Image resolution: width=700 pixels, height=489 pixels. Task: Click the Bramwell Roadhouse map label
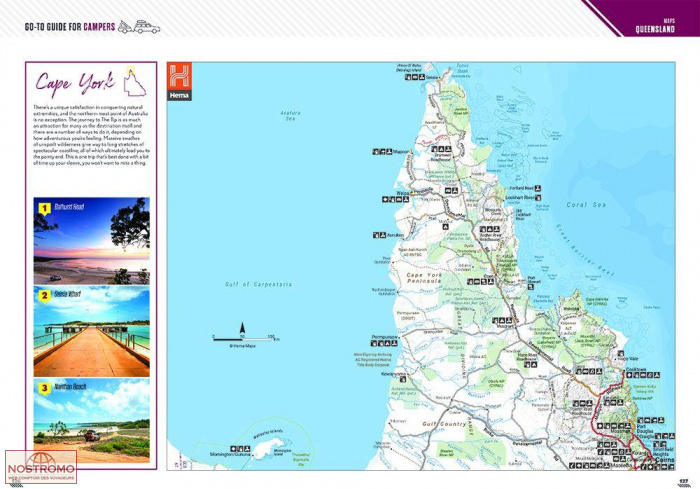tap(443, 157)
